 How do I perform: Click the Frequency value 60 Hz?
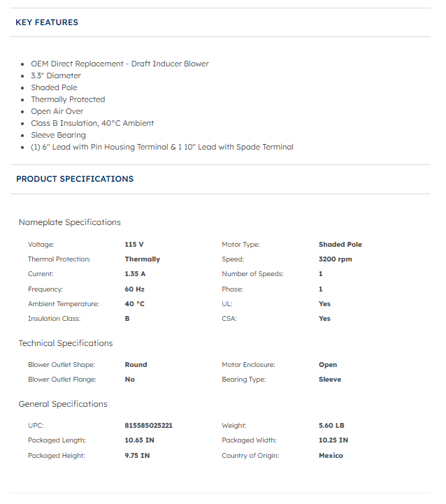coord(134,289)
